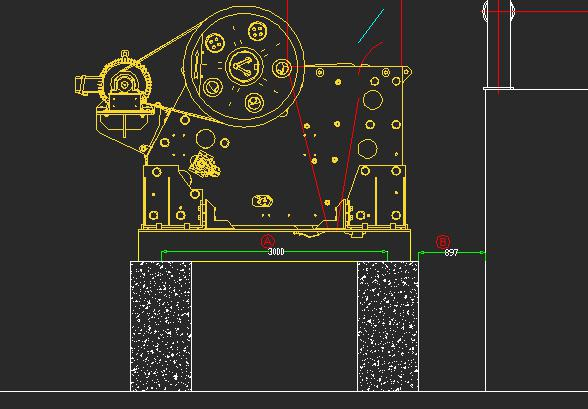Viewport: 588px width, 409px height.
Task: Pick the right grip of the 897 dimension
Action: 482,253
